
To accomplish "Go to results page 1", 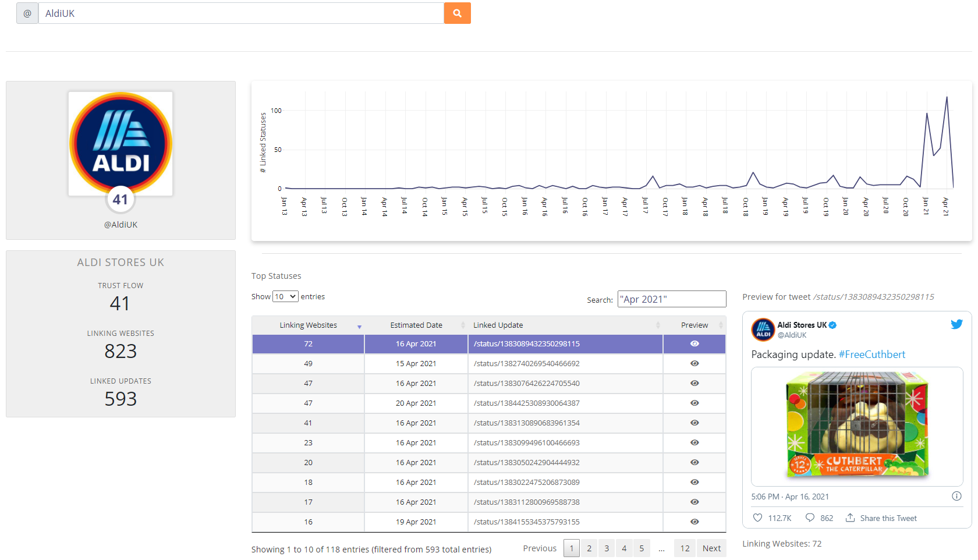I will coord(572,548).
